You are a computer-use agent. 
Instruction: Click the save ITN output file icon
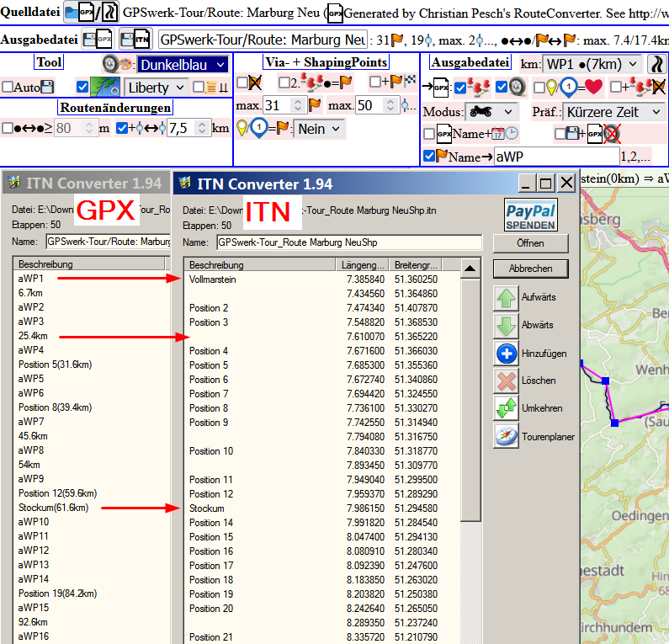point(137,40)
